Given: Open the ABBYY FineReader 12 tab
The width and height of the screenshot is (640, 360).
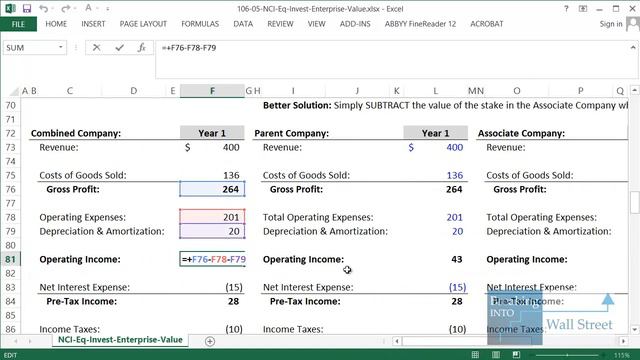Looking at the screenshot, I should 420,24.
